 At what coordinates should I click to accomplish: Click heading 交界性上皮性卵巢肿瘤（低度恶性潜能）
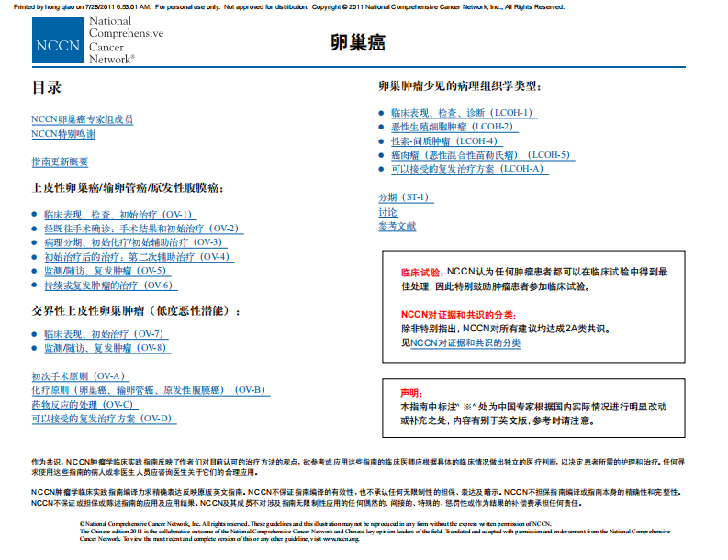pyautogui.click(x=136, y=310)
